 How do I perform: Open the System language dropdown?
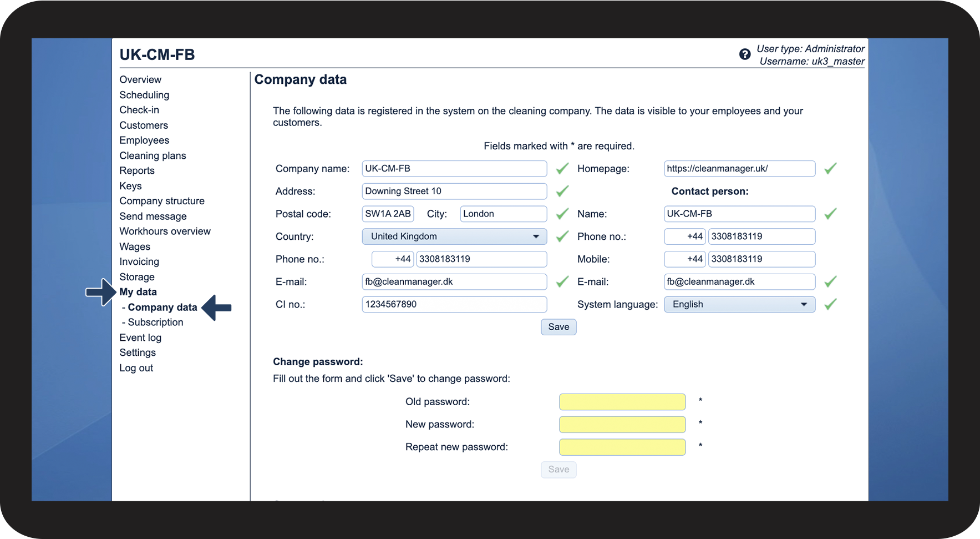739,304
